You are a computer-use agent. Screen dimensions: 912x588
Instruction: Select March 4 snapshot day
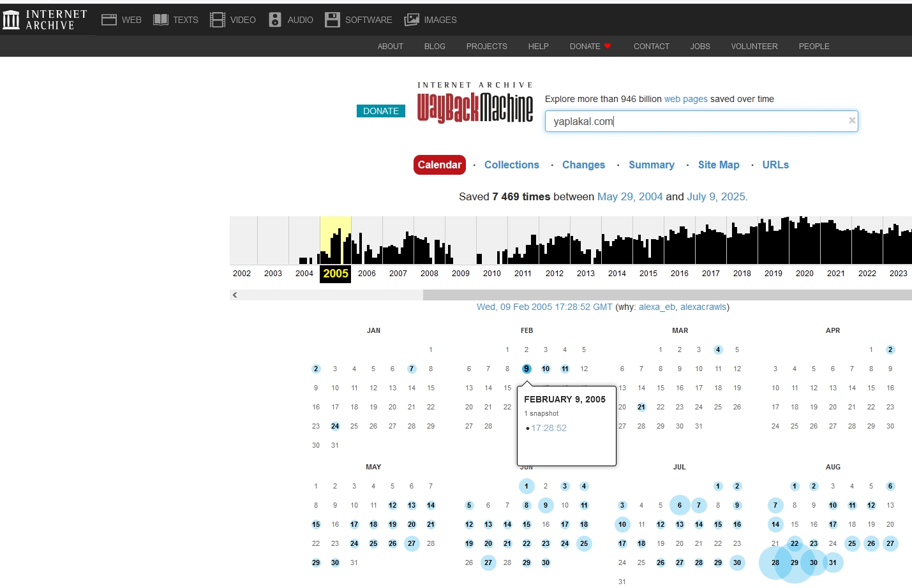[718, 349]
